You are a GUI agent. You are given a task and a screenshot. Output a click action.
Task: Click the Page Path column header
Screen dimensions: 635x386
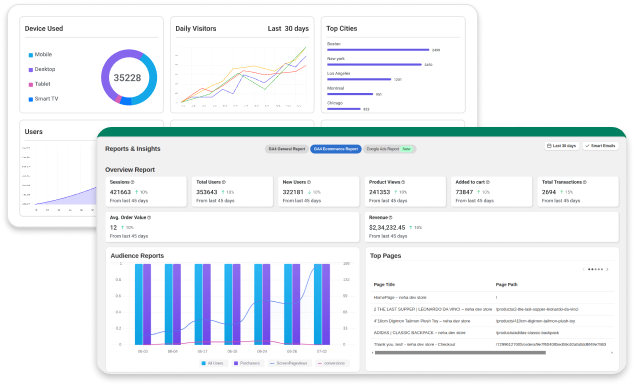tap(506, 285)
